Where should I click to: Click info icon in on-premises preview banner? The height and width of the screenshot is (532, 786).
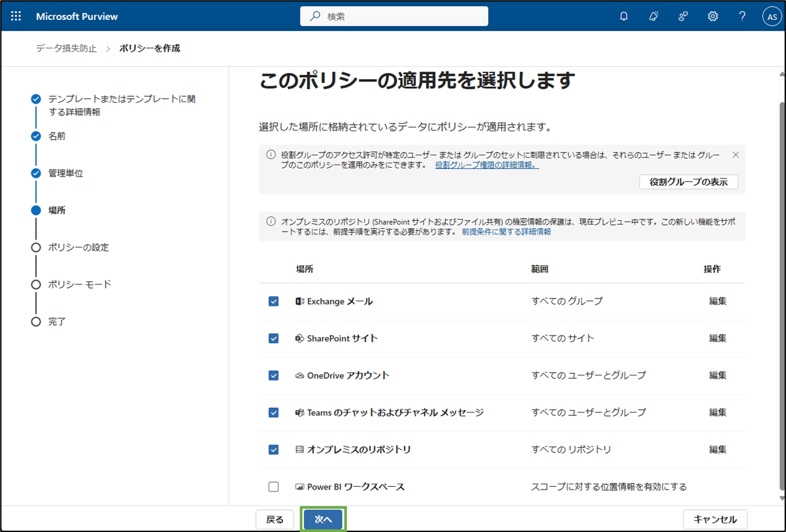(271, 221)
